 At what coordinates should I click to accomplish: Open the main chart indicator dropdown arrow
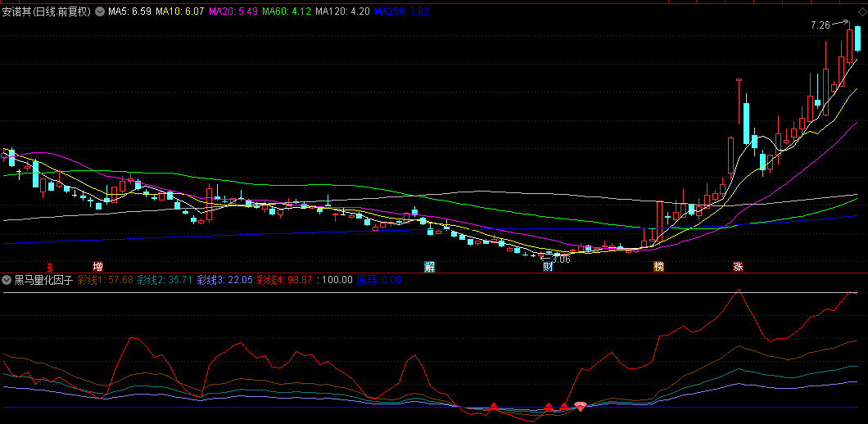100,12
